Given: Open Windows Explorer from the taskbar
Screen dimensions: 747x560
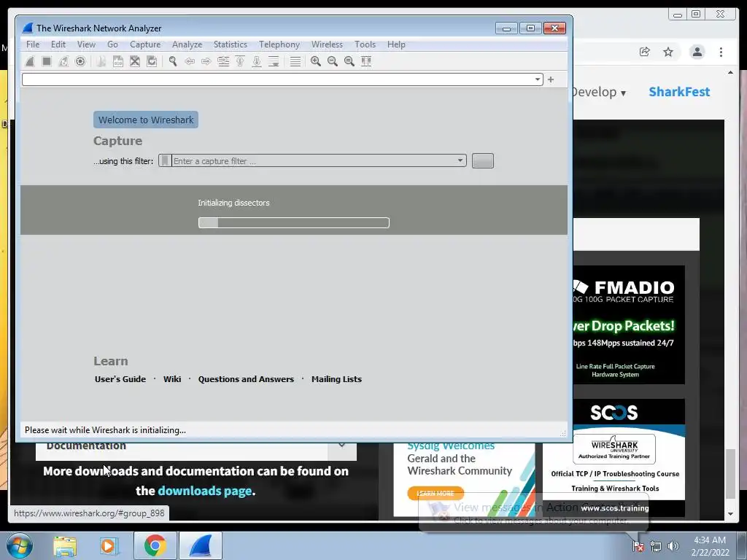Looking at the screenshot, I should [x=65, y=546].
